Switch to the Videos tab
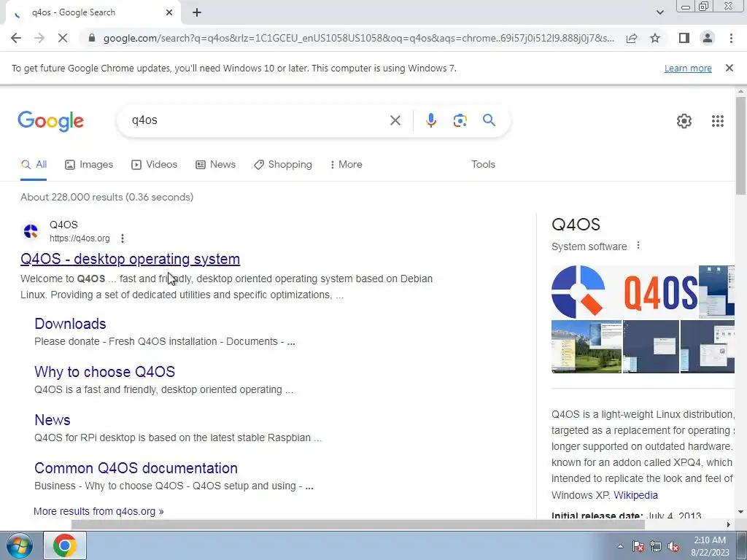 [x=155, y=164]
